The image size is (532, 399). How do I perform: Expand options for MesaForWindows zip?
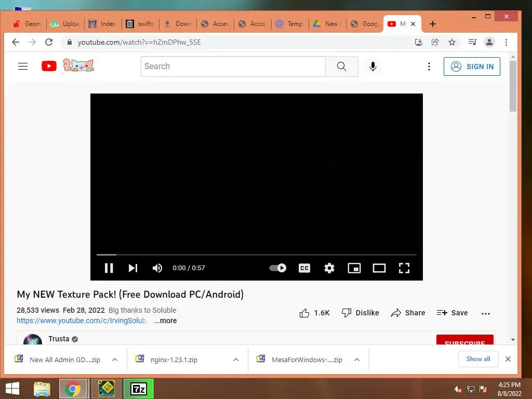tap(357, 360)
